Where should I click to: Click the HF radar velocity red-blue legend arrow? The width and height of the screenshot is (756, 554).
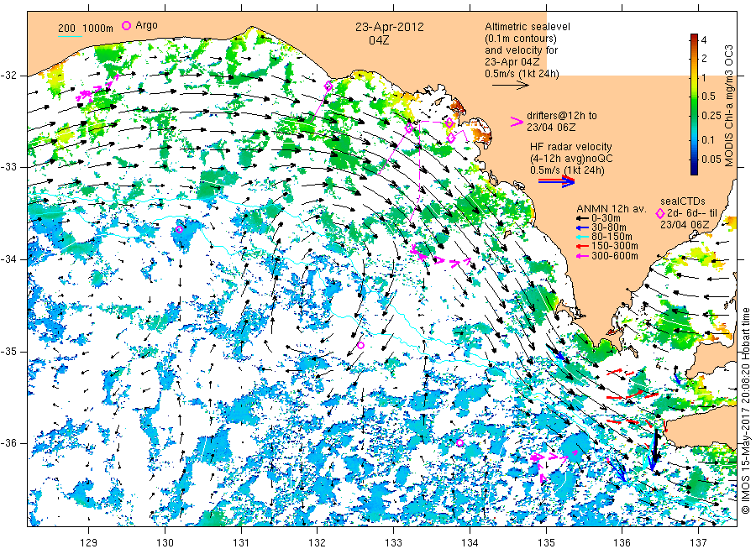click(x=556, y=181)
